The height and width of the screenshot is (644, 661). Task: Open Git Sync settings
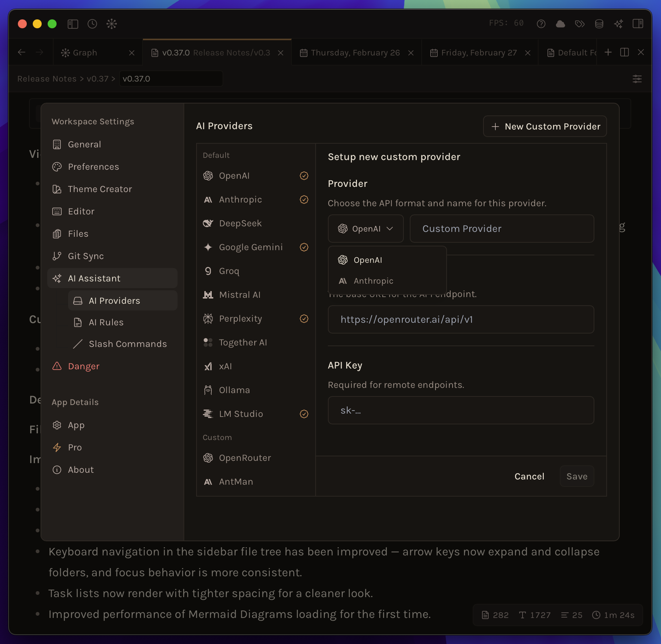[x=112, y=256]
